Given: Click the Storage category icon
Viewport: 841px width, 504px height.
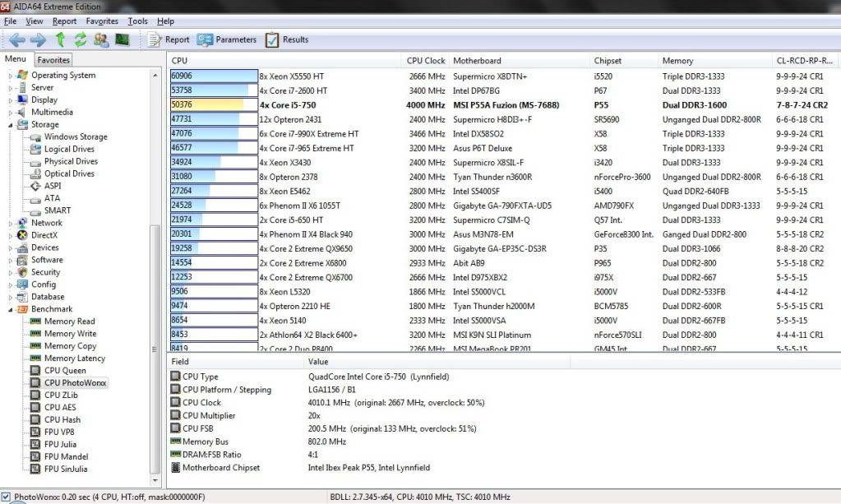Looking at the screenshot, I should (22, 124).
